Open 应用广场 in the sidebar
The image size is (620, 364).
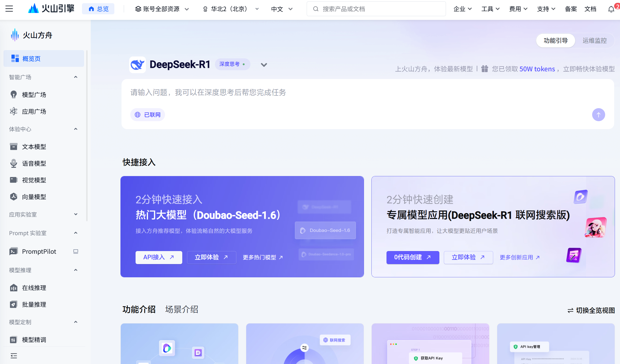click(34, 111)
